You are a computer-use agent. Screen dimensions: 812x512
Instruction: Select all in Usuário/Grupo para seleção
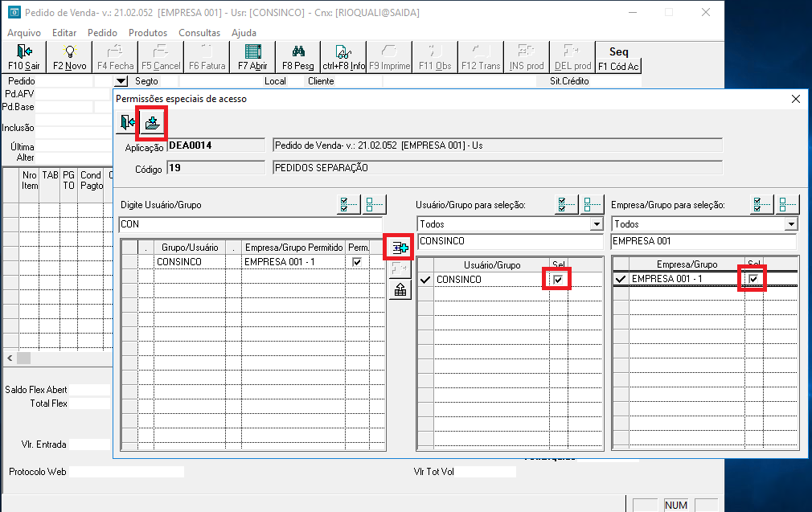coord(566,204)
